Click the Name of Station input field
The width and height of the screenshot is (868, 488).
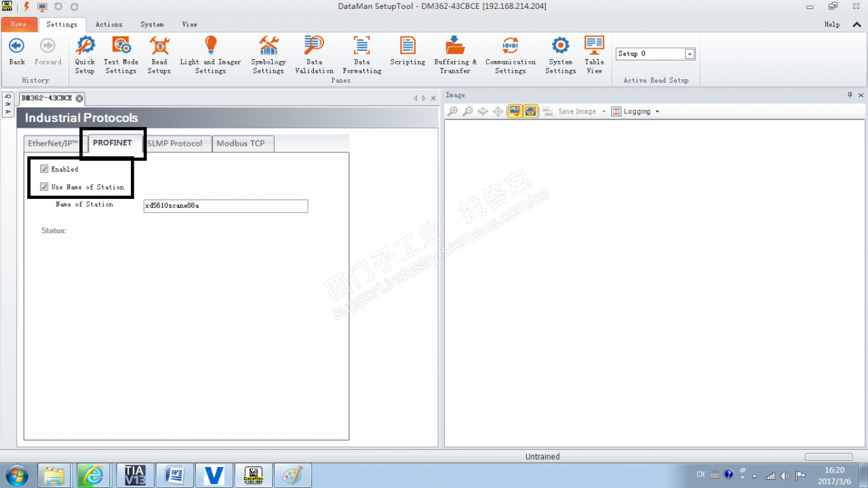tap(226, 206)
